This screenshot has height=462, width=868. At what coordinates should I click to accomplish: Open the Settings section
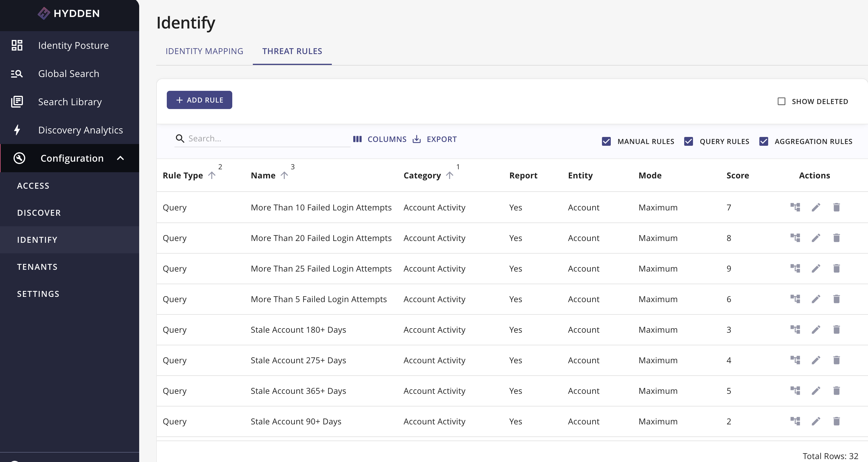[69, 293]
